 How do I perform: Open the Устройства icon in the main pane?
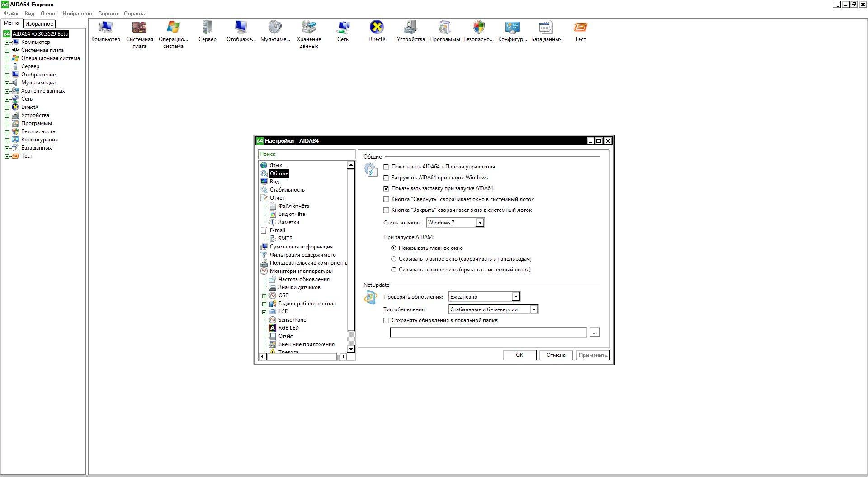[x=410, y=31]
